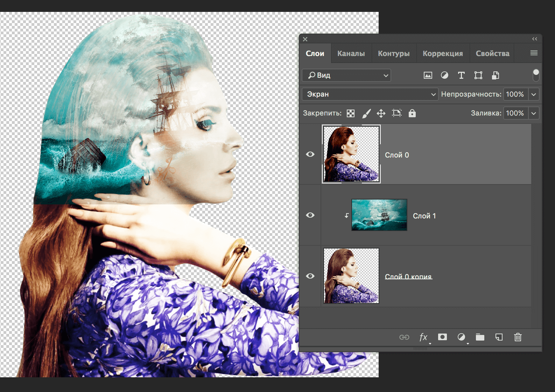Viewport: 555px width, 392px height.
Task: Filter layers by adjustment layers icon
Action: click(444, 75)
